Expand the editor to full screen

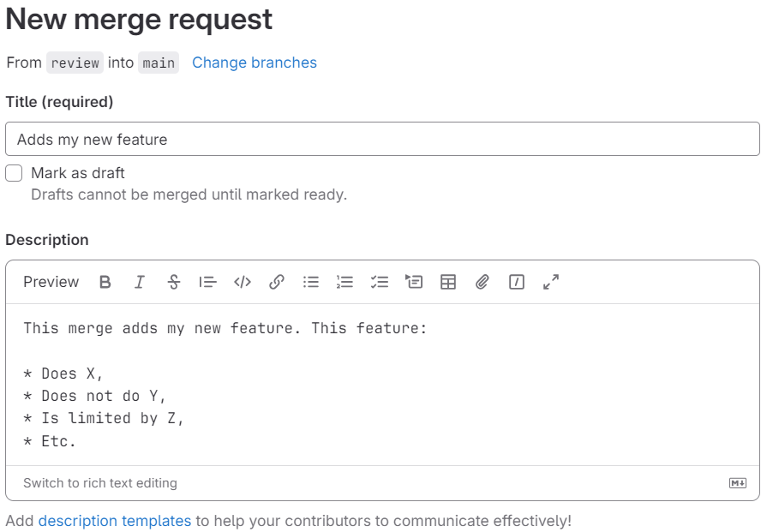[x=551, y=282]
